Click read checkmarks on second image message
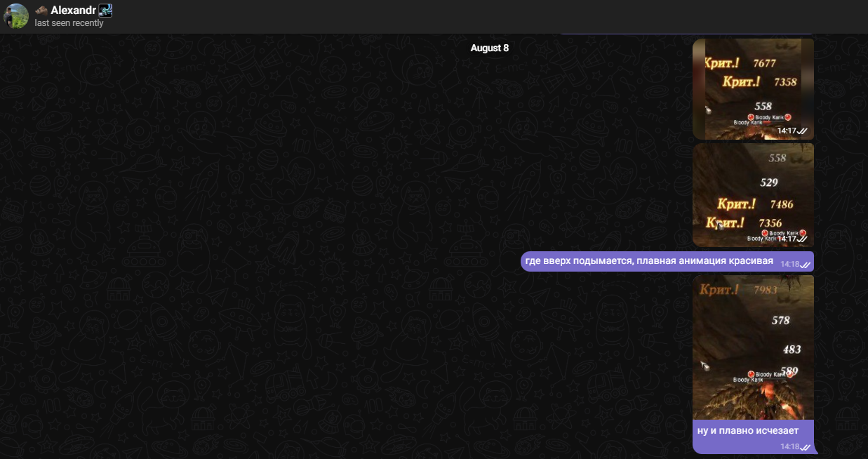 click(803, 239)
